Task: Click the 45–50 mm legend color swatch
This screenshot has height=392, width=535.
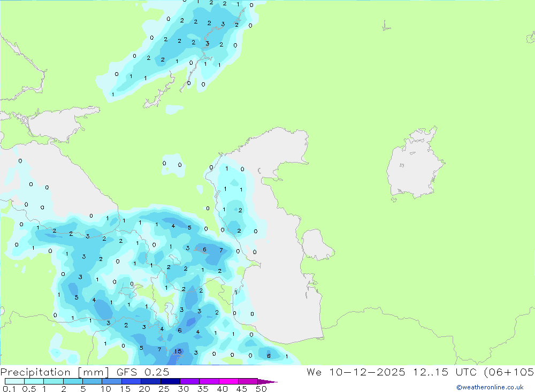Action: (x=248, y=381)
